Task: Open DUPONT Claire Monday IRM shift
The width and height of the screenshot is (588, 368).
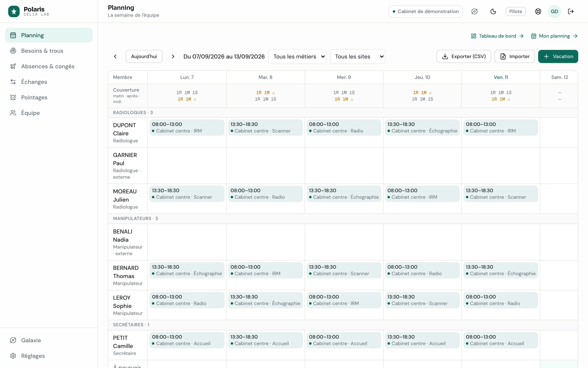Action: pos(187,128)
